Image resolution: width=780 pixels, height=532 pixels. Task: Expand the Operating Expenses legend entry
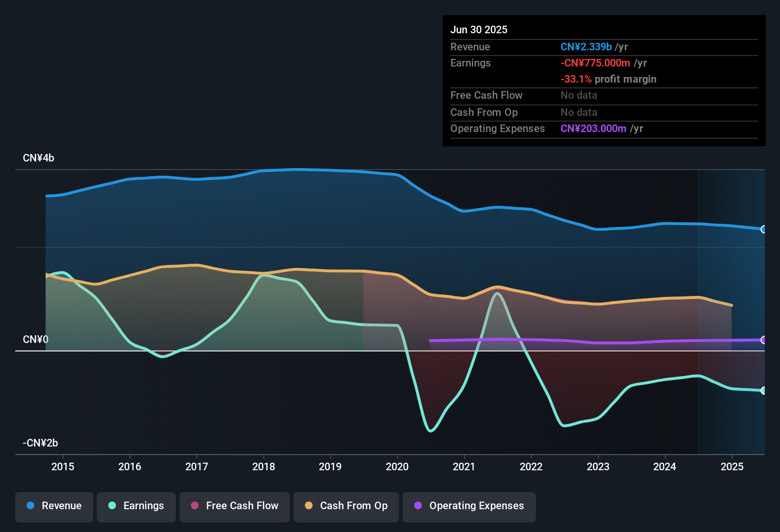coord(469,506)
